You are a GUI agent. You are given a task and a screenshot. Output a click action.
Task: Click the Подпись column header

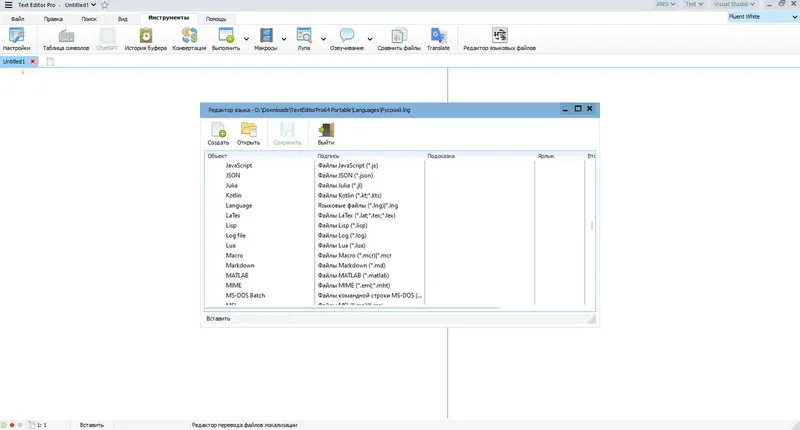pyautogui.click(x=370, y=156)
